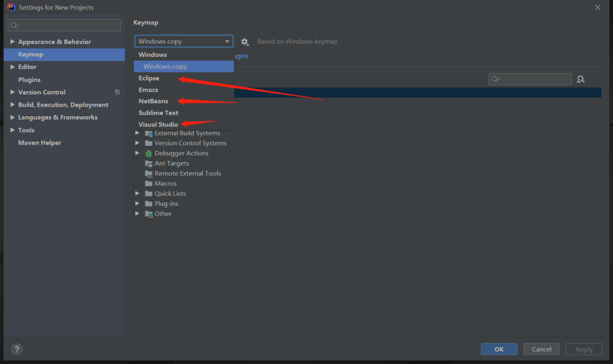
Task: Click Find Actions by Shortcut icon
Action: (581, 79)
